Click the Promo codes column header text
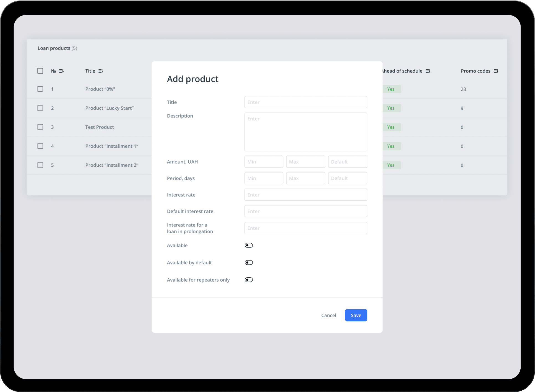 click(x=475, y=71)
